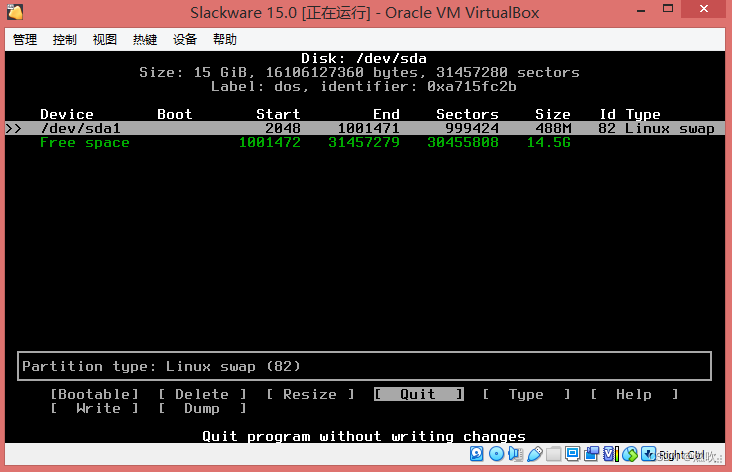This screenshot has width=732, height=472.
Task: Close the Slackware 15.0 VM window
Action: [704, 9]
